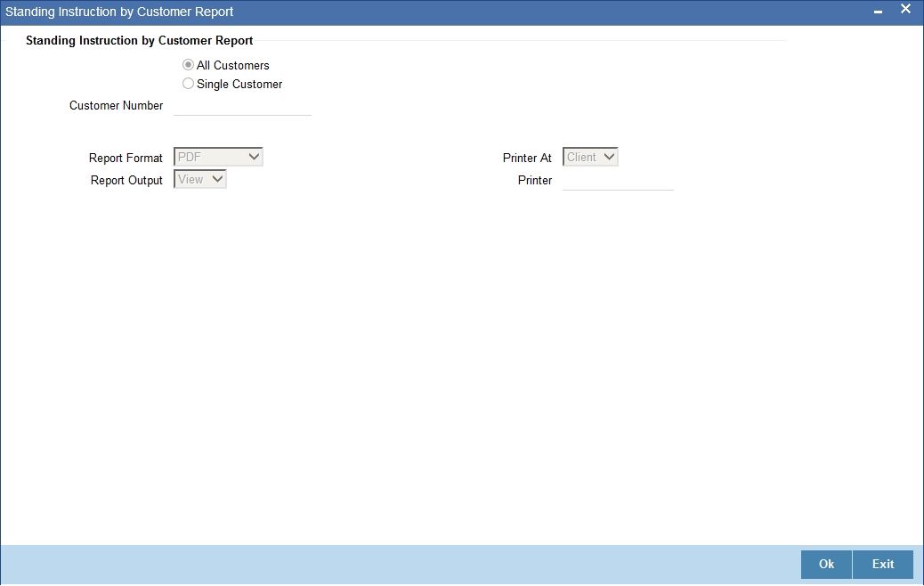Image resolution: width=924 pixels, height=586 pixels.
Task: Click into the Printer input field
Action: pyautogui.click(x=618, y=181)
